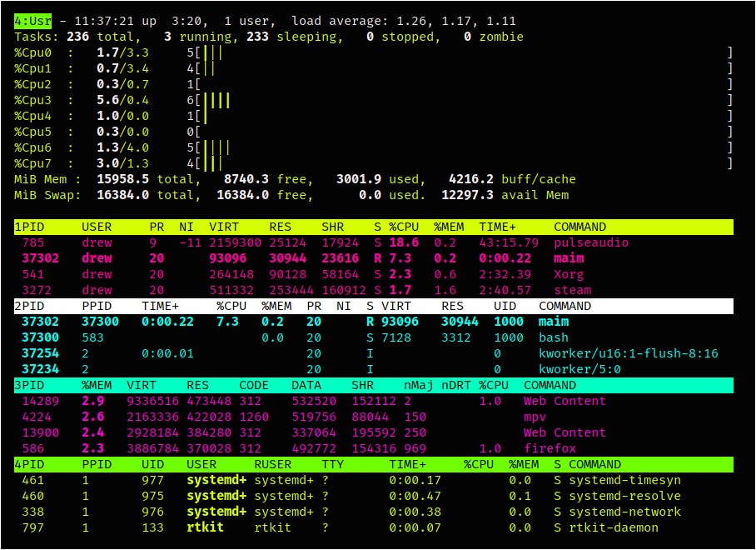Click the systemd-resolve process row

(x=621, y=496)
